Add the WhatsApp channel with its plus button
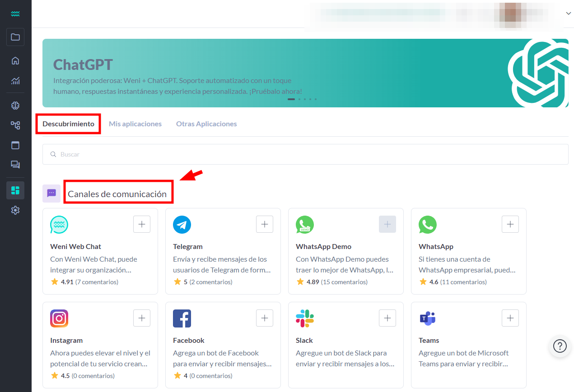 (x=510, y=224)
